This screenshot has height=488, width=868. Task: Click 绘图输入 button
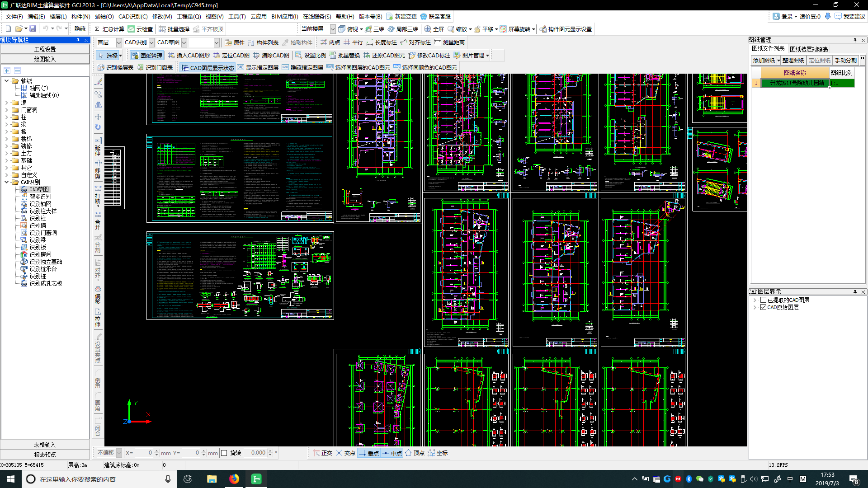pyautogui.click(x=45, y=59)
